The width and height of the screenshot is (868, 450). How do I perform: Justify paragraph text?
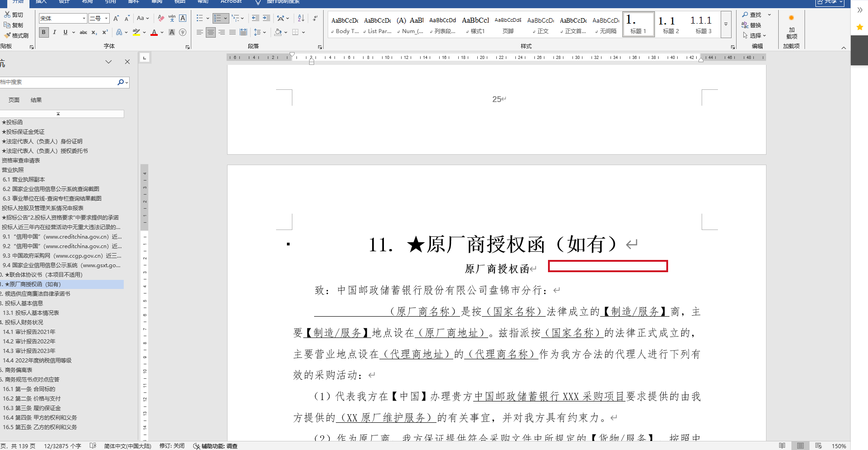(233, 32)
